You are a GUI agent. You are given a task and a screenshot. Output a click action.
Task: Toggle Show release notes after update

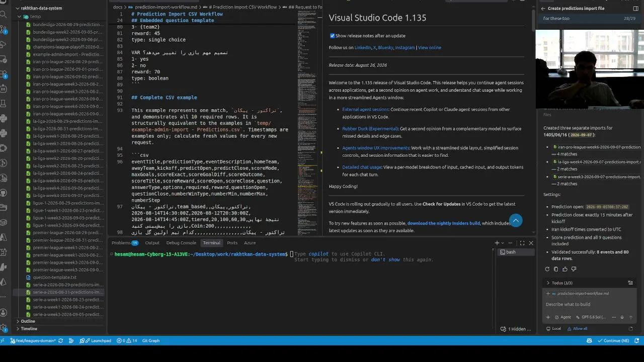(x=332, y=36)
